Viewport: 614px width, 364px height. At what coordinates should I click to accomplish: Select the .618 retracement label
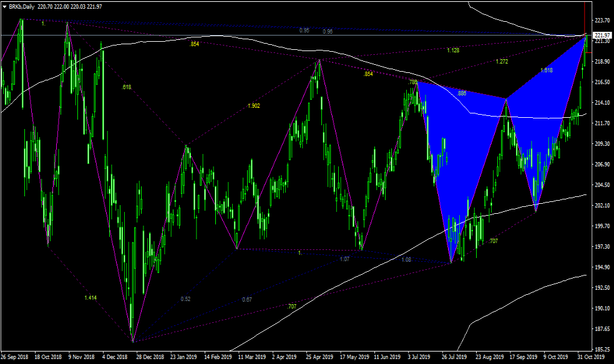pyautogui.click(x=127, y=87)
